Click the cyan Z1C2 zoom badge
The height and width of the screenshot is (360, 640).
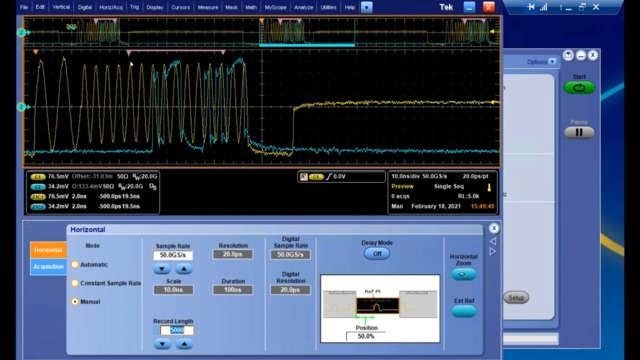[x=38, y=207]
